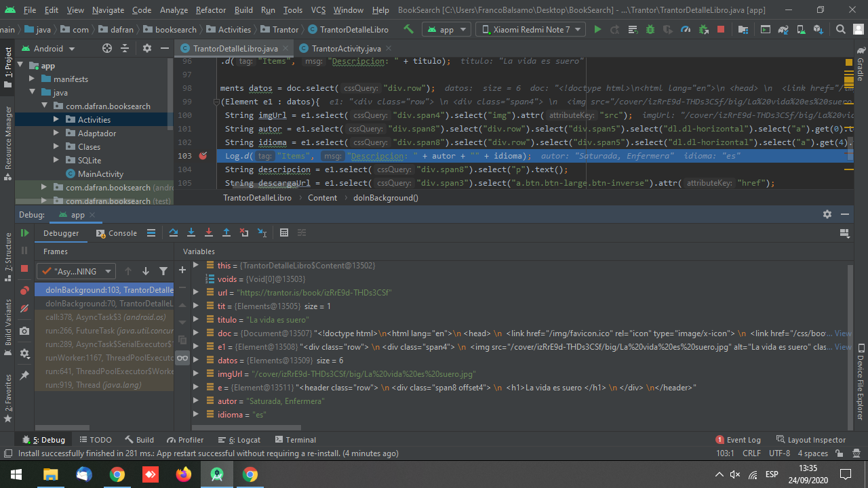Toggle the file read-only lock in status bar
The width and height of the screenshot is (868, 488).
[x=840, y=453]
